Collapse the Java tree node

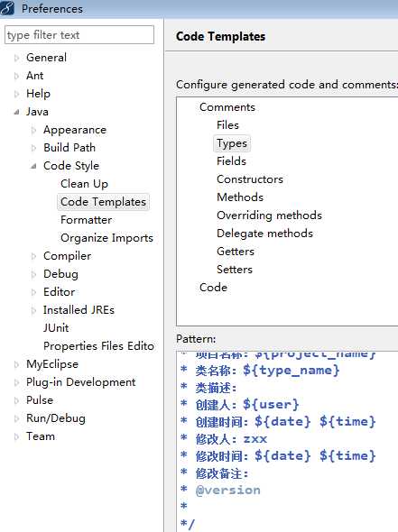click(x=16, y=112)
